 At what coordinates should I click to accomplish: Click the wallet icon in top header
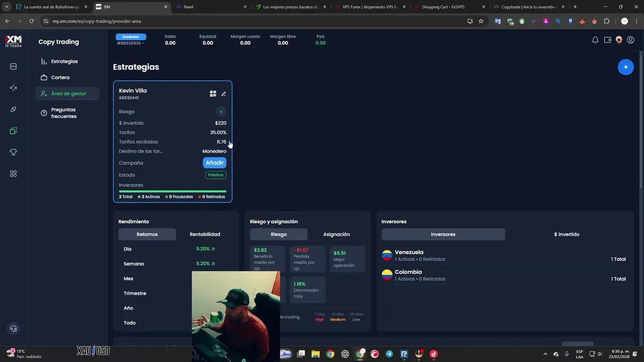607,40
